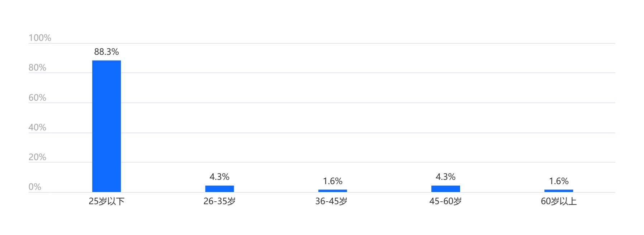Click the 36-45岁 axis category label
This screenshot has height=235, width=644.
click(331, 201)
